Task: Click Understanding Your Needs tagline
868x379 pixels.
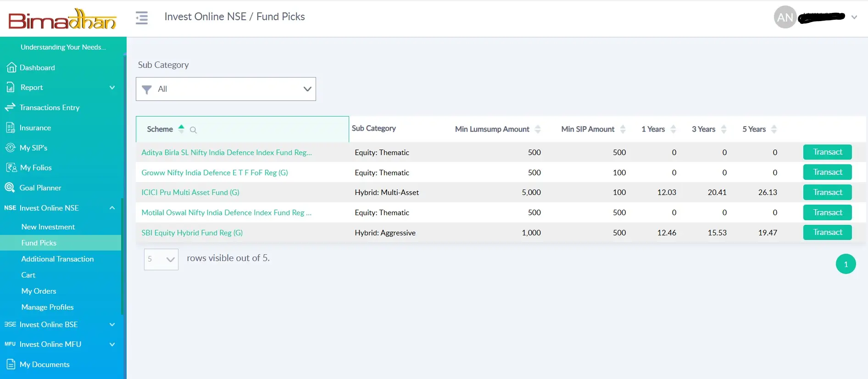Action: (63, 47)
